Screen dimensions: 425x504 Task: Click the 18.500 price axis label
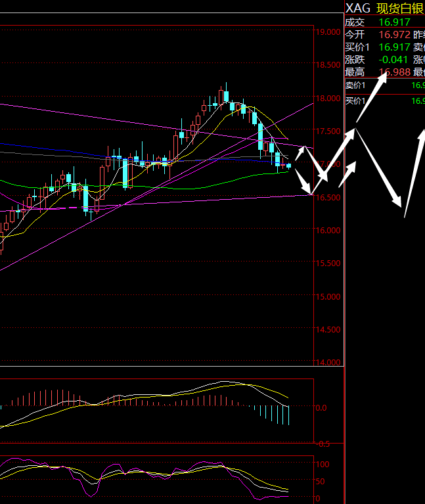pos(328,65)
